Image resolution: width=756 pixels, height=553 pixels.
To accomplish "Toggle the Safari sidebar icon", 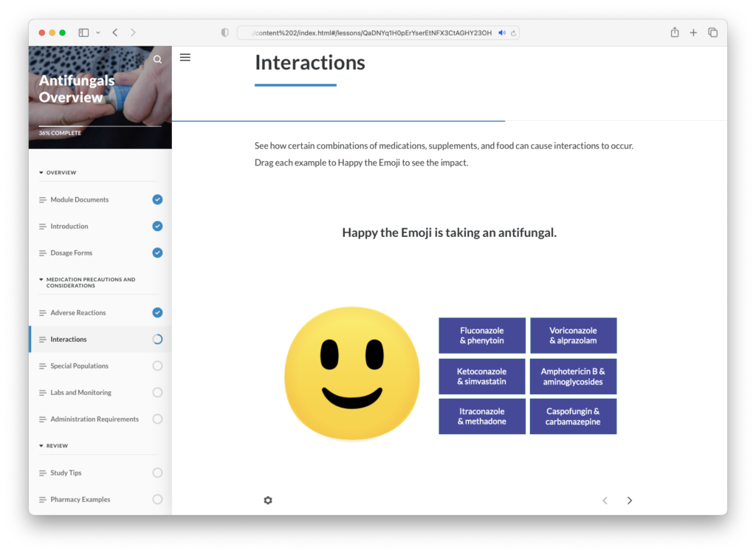I will pos(83,32).
